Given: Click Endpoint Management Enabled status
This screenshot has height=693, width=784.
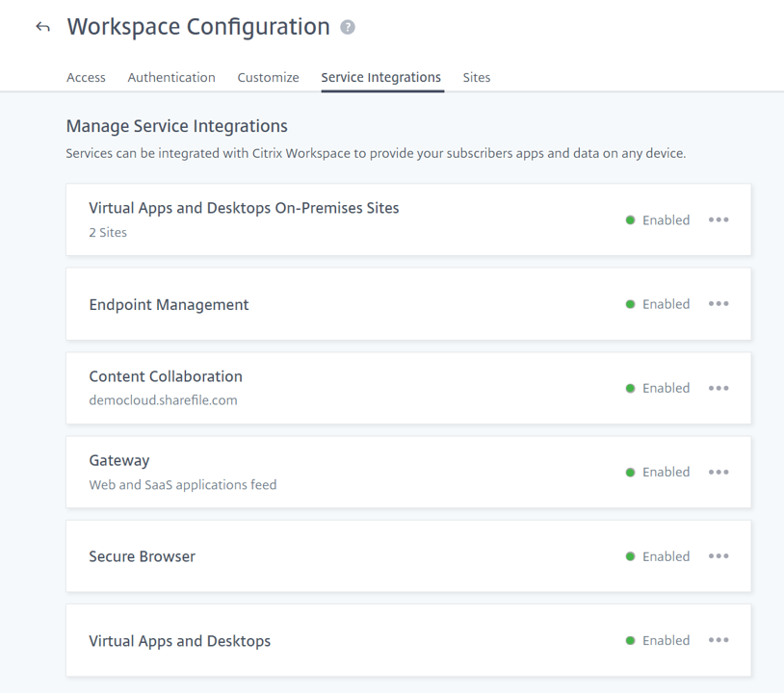Looking at the screenshot, I should 658,304.
